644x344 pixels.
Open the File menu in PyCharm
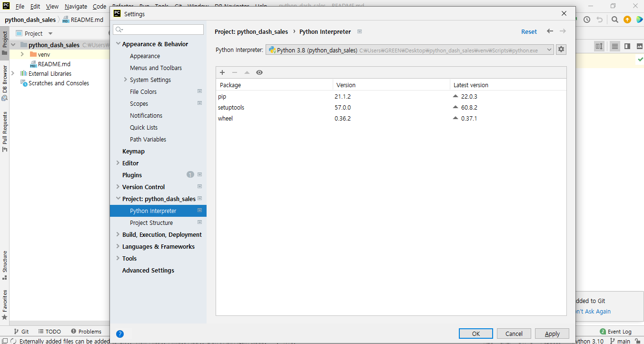click(x=20, y=7)
